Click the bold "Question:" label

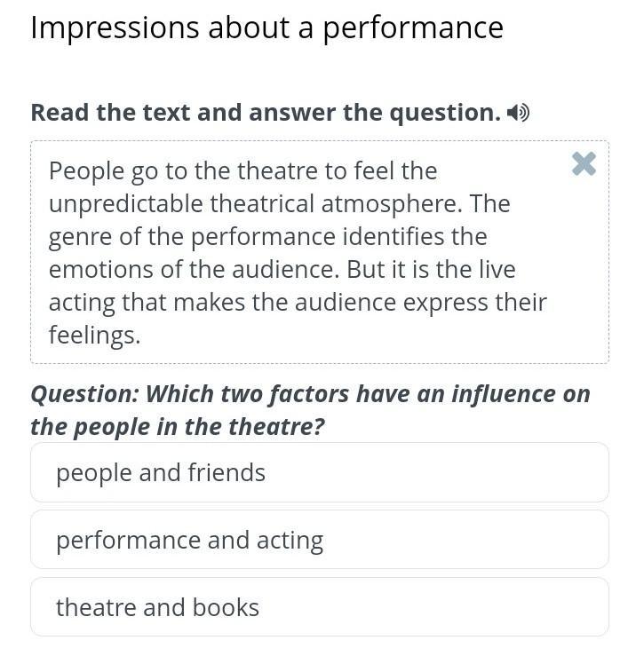click(84, 393)
